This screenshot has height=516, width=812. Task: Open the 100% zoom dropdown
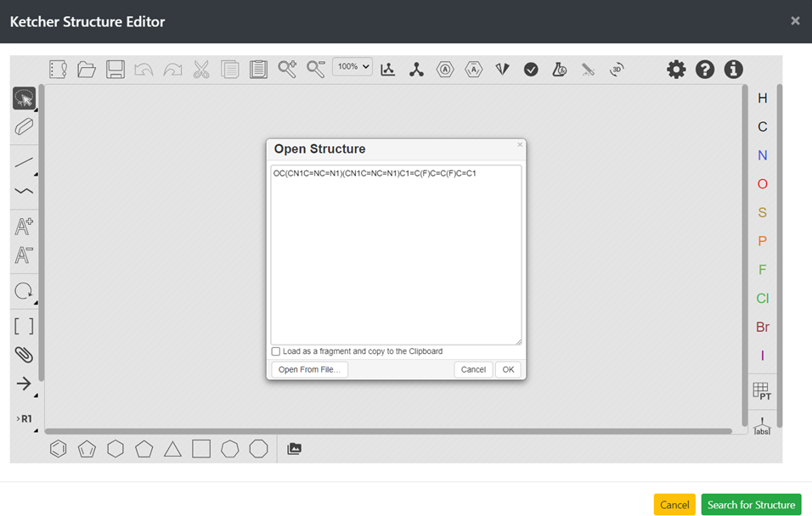(x=352, y=66)
